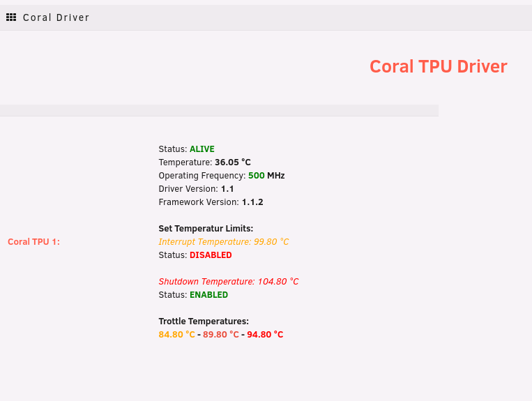Image resolution: width=532 pixels, height=401 pixels.
Task: Select the ALIVE status value
Action: coord(202,149)
